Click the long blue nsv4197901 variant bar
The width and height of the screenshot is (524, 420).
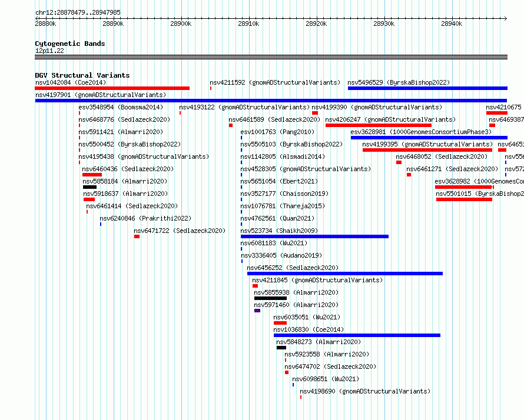pos(271,101)
